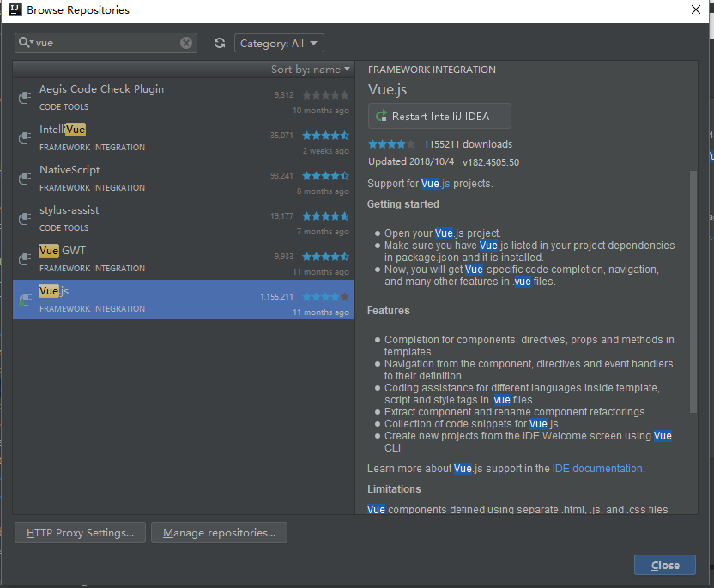Select the stylus-assist plugin entry
Screen dimensions: 714x588
coord(184,219)
